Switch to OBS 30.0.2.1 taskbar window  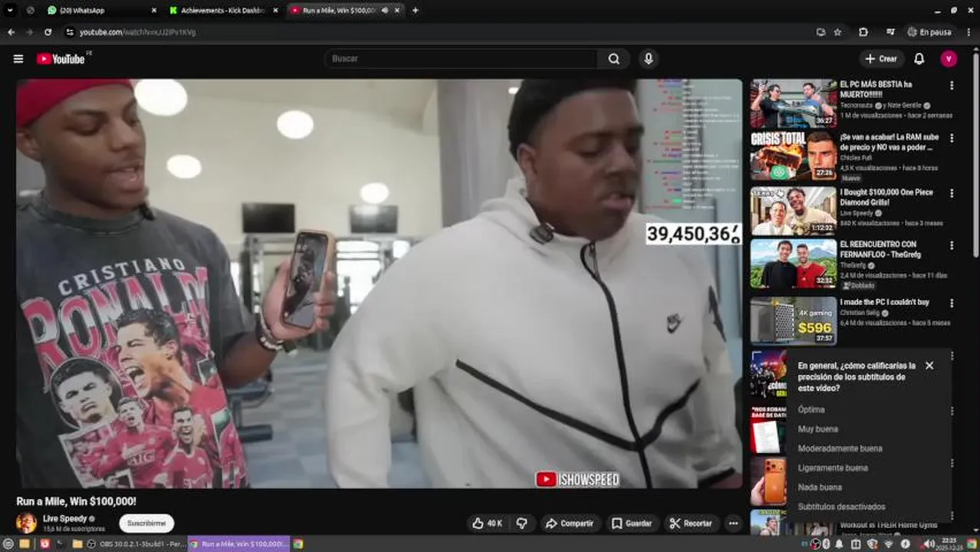coord(136,544)
